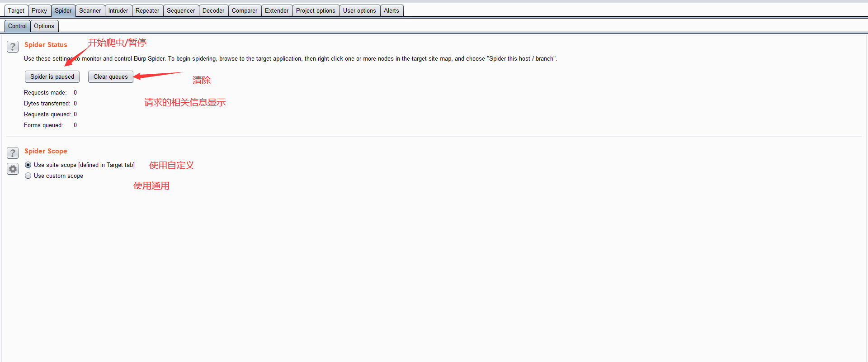Click the Forms queued label
Viewport: 868px width, 362px height.
(43, 125)
